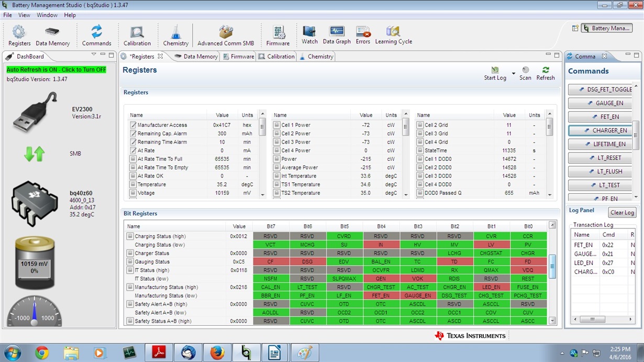Viewport: 644px width, 362px height.
Task: Open the Data Memory toolbar icon
Action: 52,36
